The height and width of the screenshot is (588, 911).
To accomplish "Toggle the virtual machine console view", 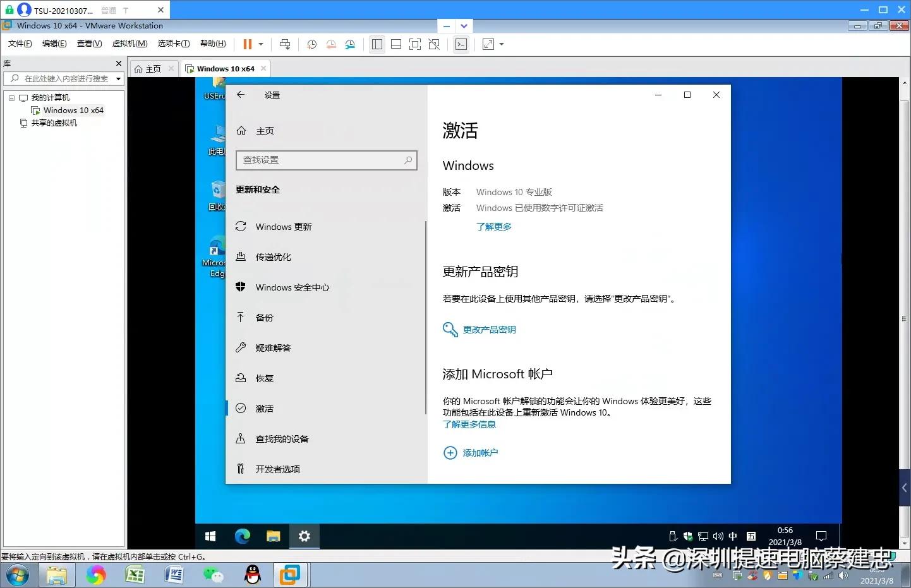I will coord(461,44).
